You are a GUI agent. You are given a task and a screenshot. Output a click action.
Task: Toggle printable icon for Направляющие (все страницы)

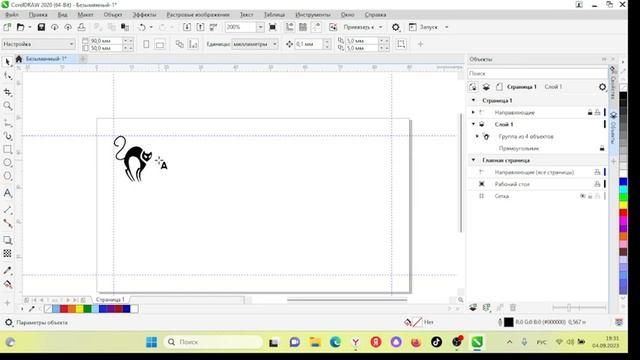click(x=597, y=172)
